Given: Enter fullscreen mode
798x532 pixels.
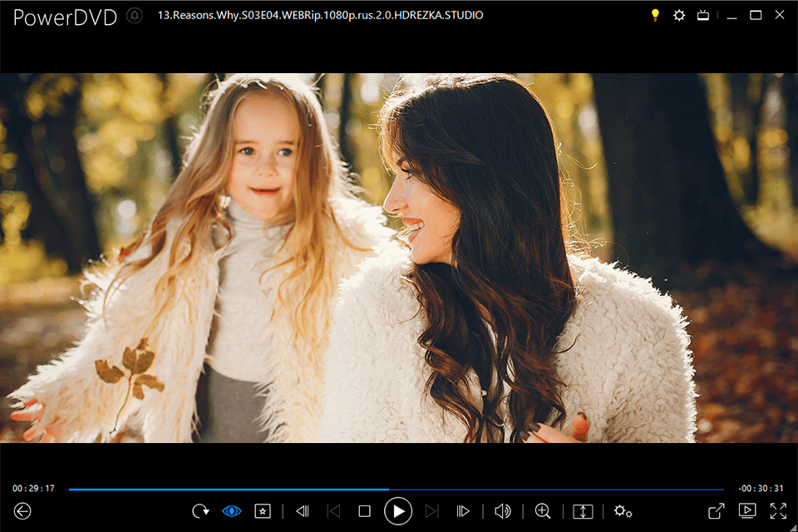Looking at the screenshot, I should tap(778, 511).
